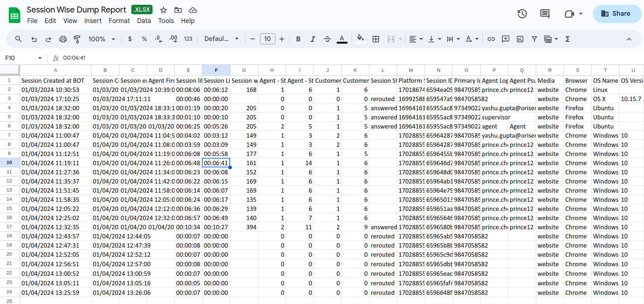Toggle strikethrough formatting
The width and height of the screenshot is (644, 304).
coord(327,39)
